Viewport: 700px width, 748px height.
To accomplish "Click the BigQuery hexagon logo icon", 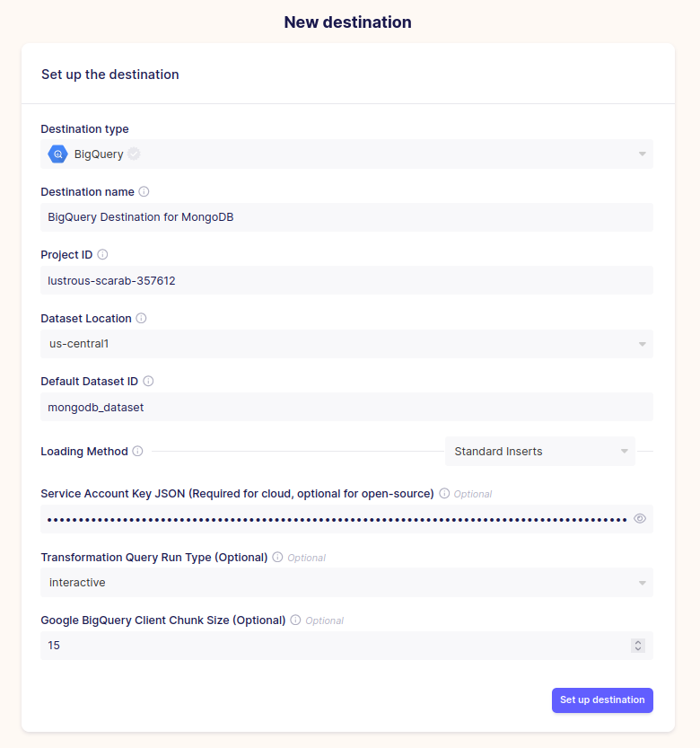I will (x=57, y=154).
